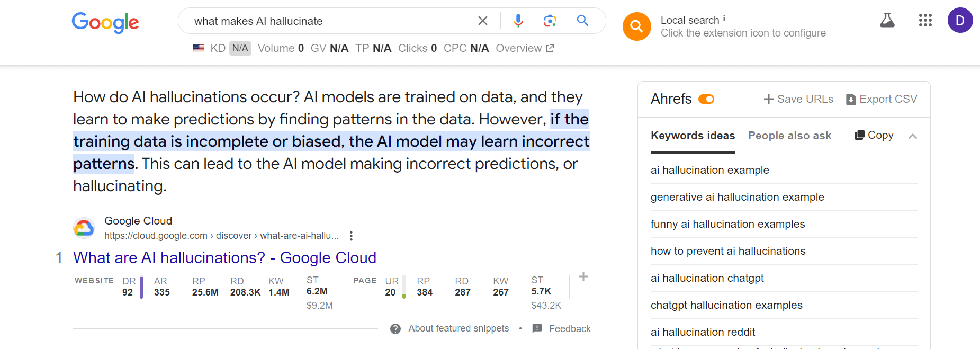The height and width of the screenshot is (349, 980).
Task: Click the $43.2K page traffic value
Action: [546, 306]
